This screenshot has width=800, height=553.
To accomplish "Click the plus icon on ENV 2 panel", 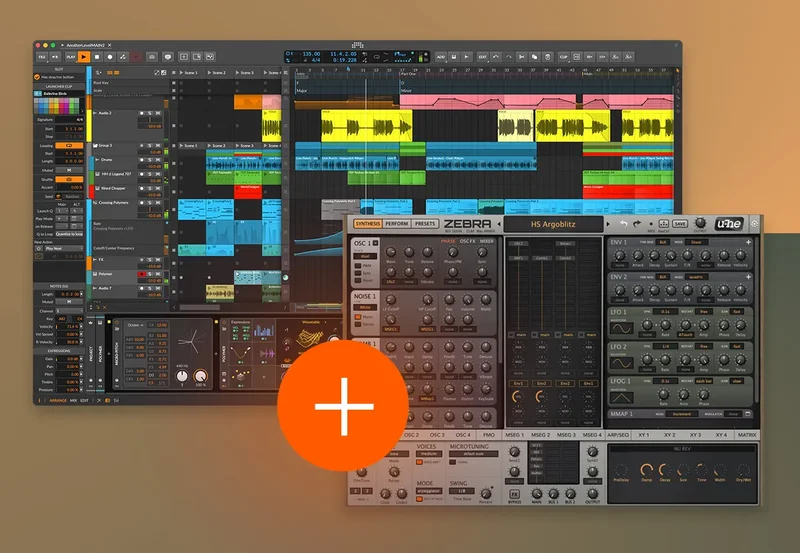I will (748, 276).
